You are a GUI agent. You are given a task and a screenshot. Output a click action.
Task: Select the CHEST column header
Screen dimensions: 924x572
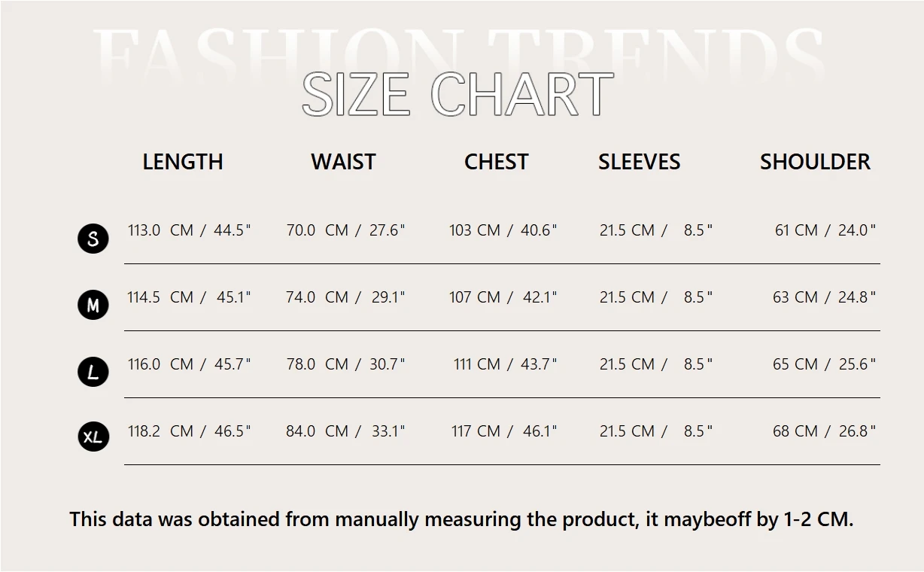tap(497, 162)
